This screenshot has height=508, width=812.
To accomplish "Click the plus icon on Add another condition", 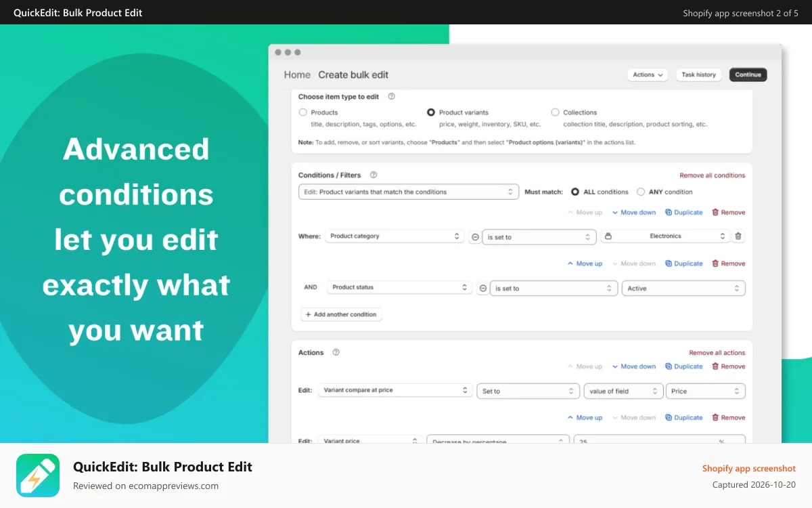I will (309, 314).
